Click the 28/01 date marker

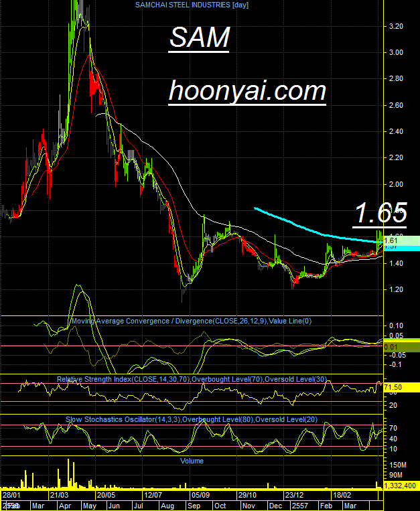[12, 496]
